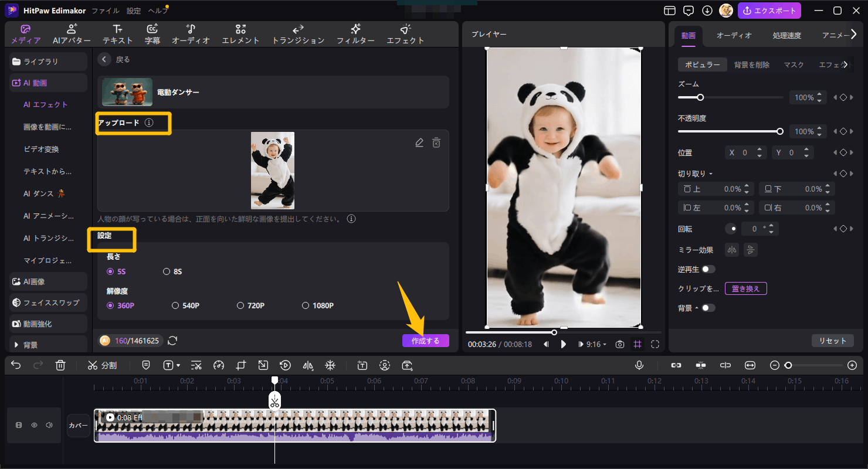868x469 pixels.
Task: Take a snapshot with the camera icon
Action: [619, 344]
